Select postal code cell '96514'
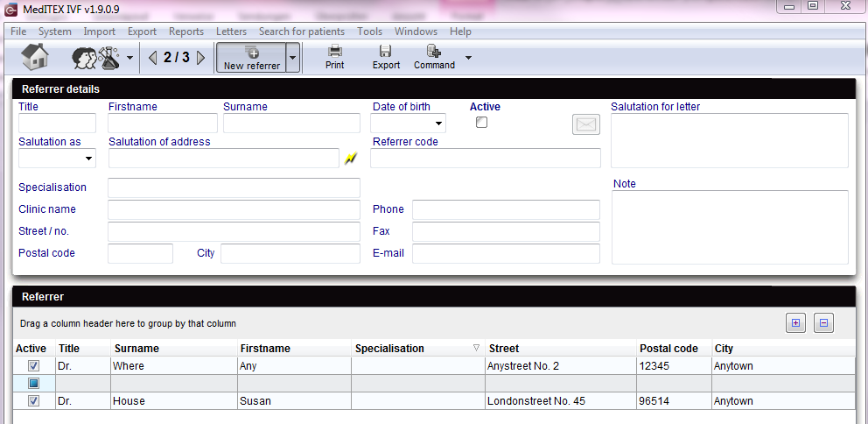 (675, 400)
